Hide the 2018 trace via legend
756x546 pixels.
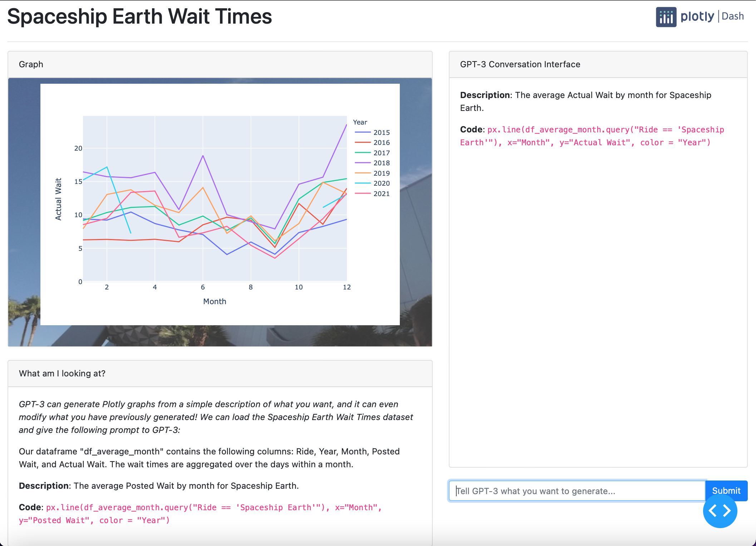click(381, 163)
